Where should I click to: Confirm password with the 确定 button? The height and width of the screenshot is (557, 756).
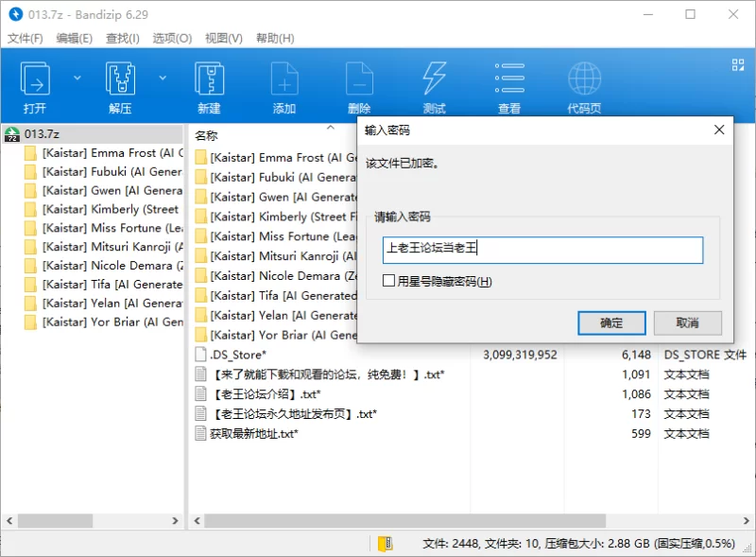(611, 322)
